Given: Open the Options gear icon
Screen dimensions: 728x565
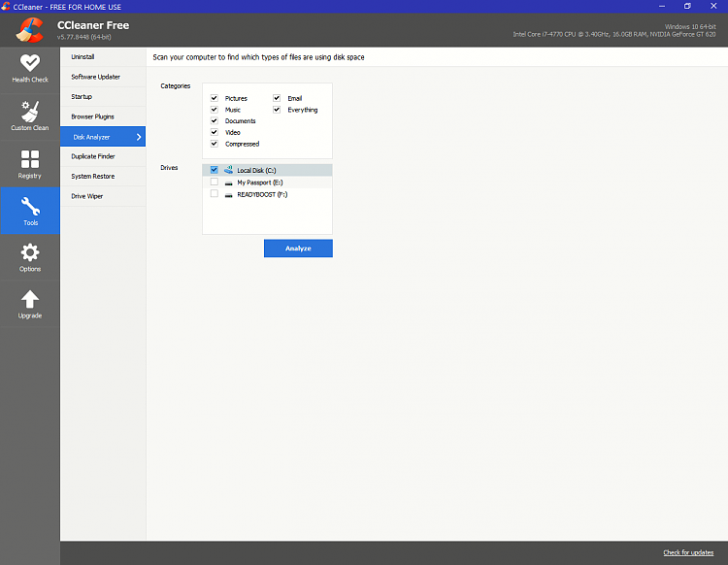Looking at the screenshot, I should [30, 253].
